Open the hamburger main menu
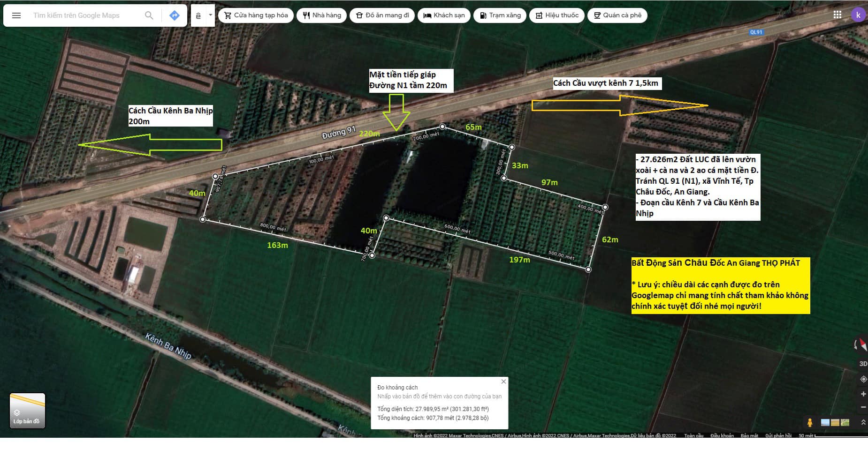868x449 pixels. coord(16,15)
